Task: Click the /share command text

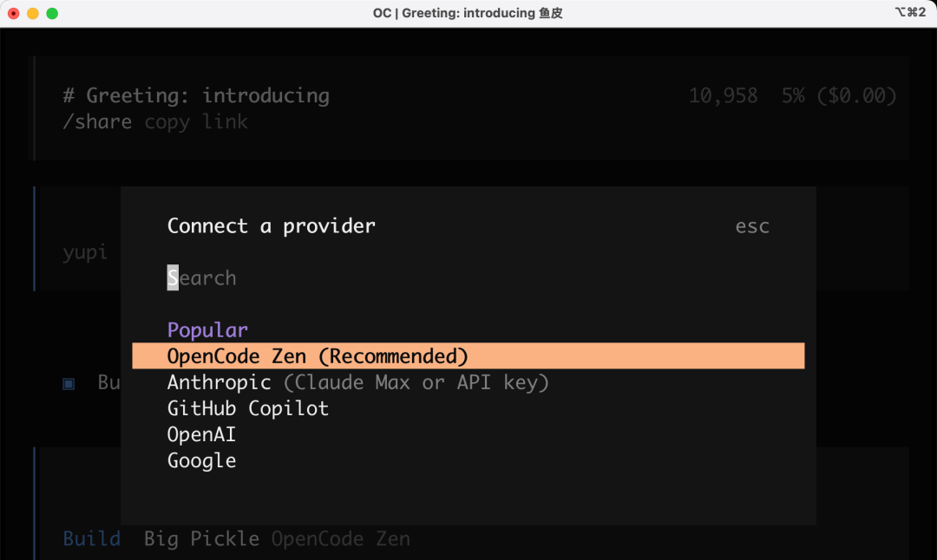Action: pyautogui.click(x=96, y=121)
